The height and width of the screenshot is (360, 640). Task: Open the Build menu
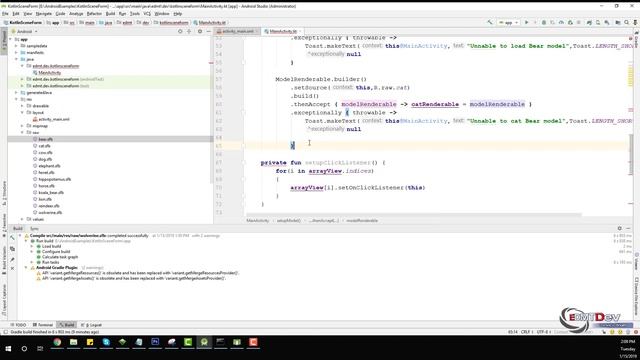tap(110, 14)
